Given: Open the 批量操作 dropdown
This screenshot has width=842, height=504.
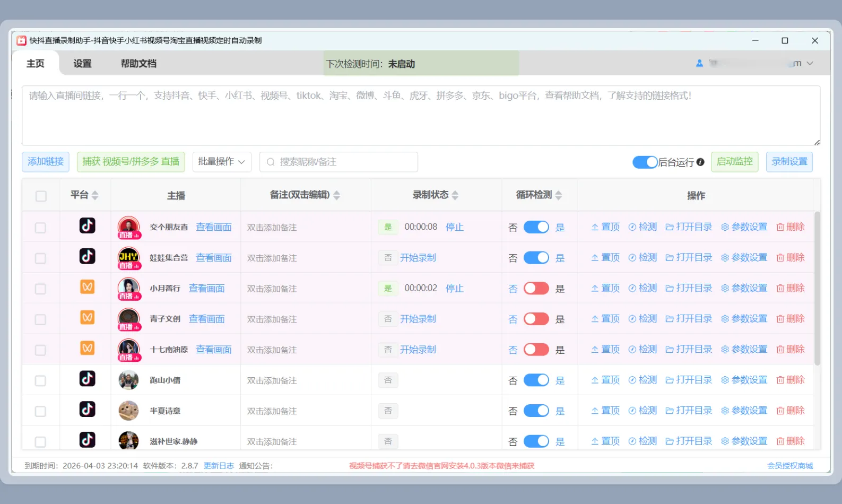Looking at the screenshot, I should [x=221, y=162].
